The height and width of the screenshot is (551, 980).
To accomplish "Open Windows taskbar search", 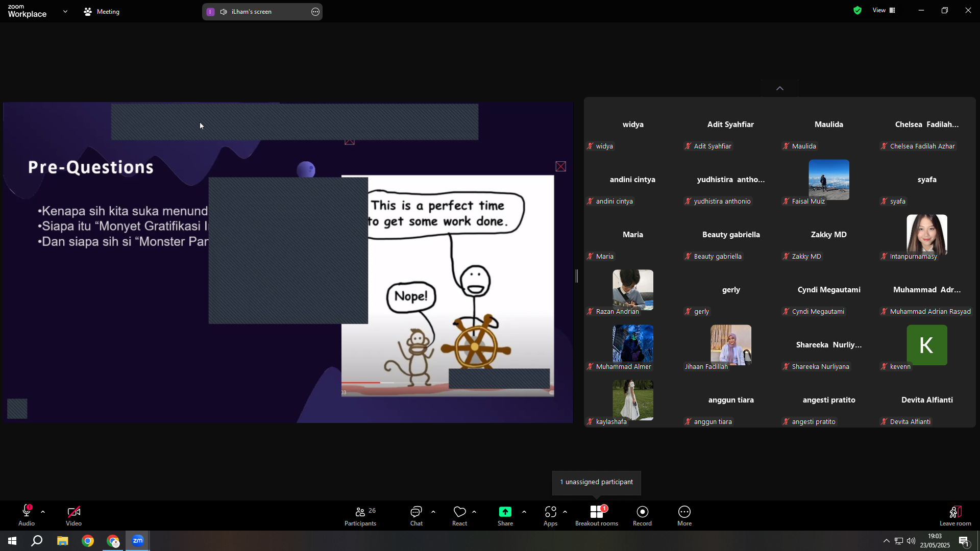I will click(37, 541).
